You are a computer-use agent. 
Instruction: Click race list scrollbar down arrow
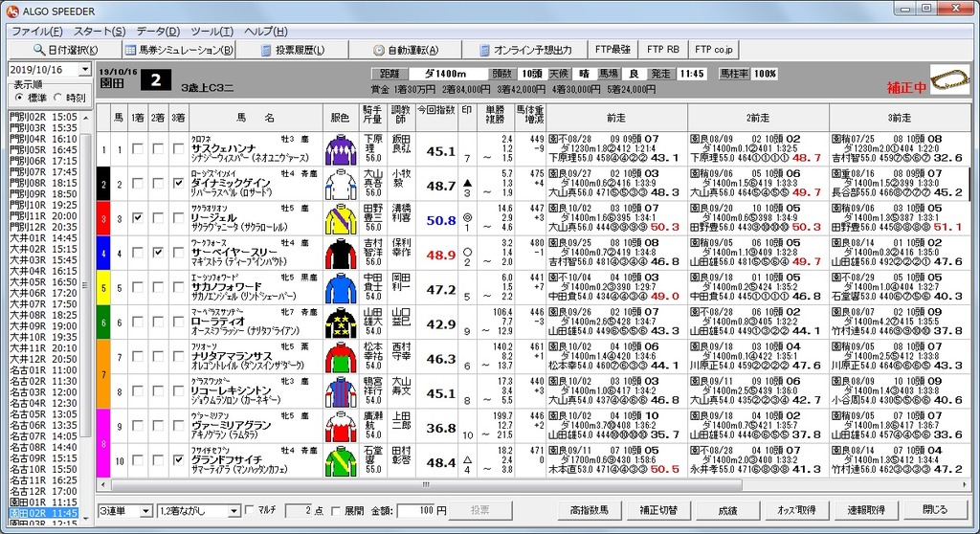86,519
